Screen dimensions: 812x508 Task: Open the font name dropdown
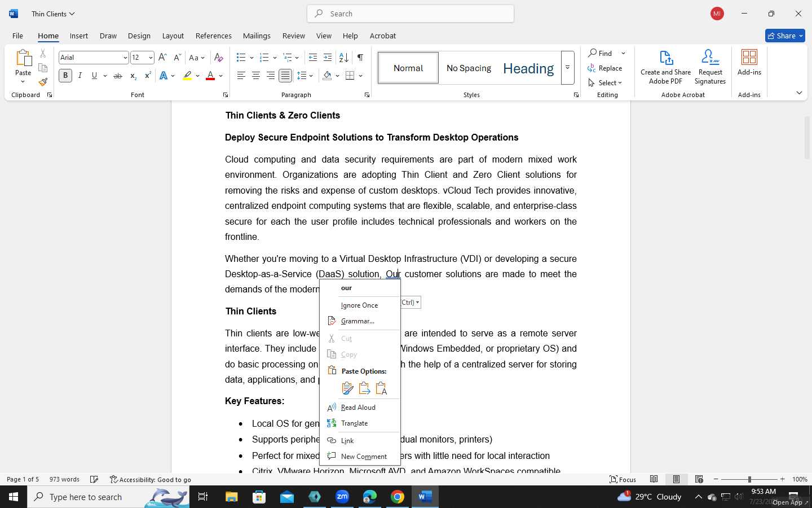125,58
